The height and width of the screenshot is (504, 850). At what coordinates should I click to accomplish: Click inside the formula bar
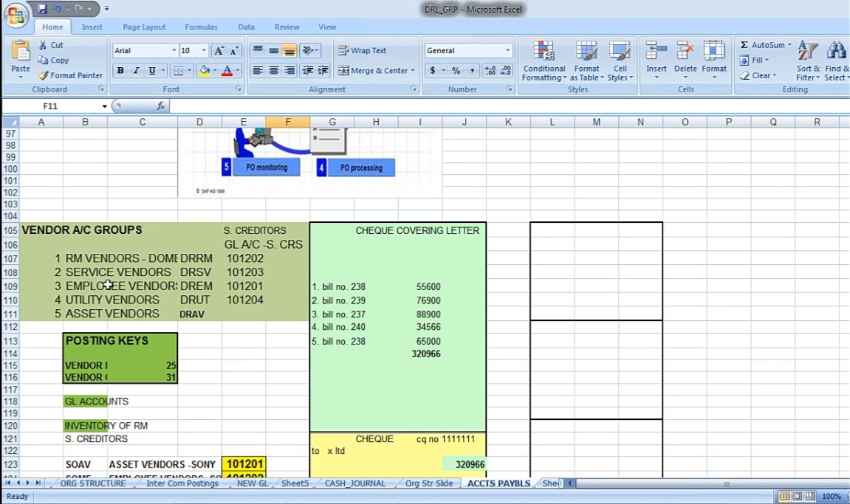coord(509,106)
